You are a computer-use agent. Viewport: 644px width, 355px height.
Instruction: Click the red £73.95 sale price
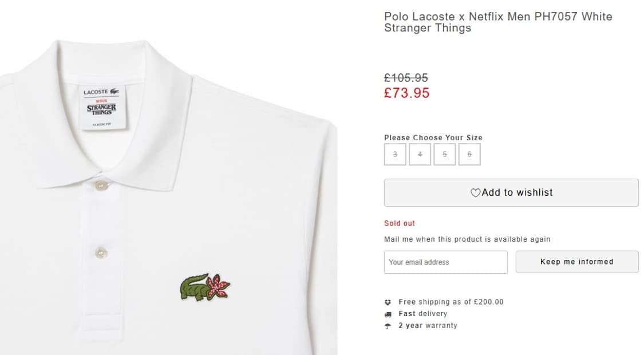pyautogui.click(x=406, y=93)
